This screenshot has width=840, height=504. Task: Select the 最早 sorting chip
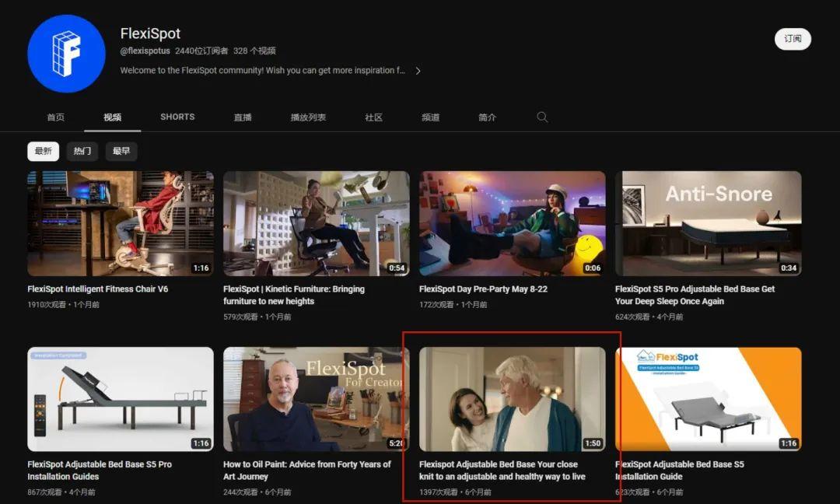pos(121,151)
